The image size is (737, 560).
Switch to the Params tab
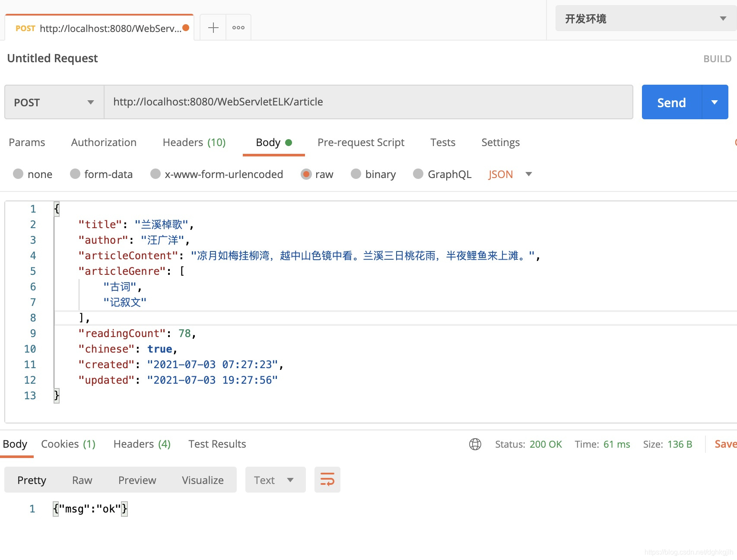click(x=27, y=143)
